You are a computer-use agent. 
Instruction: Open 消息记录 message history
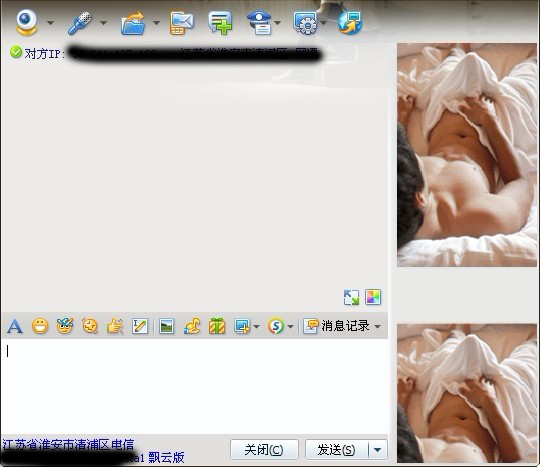click(x=336, y=326)
